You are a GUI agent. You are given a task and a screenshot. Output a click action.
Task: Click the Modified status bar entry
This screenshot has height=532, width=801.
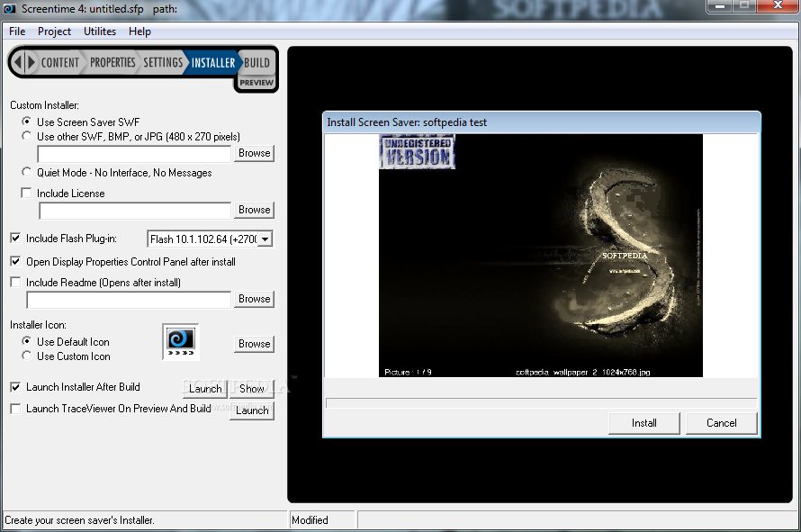click(310, 520)
